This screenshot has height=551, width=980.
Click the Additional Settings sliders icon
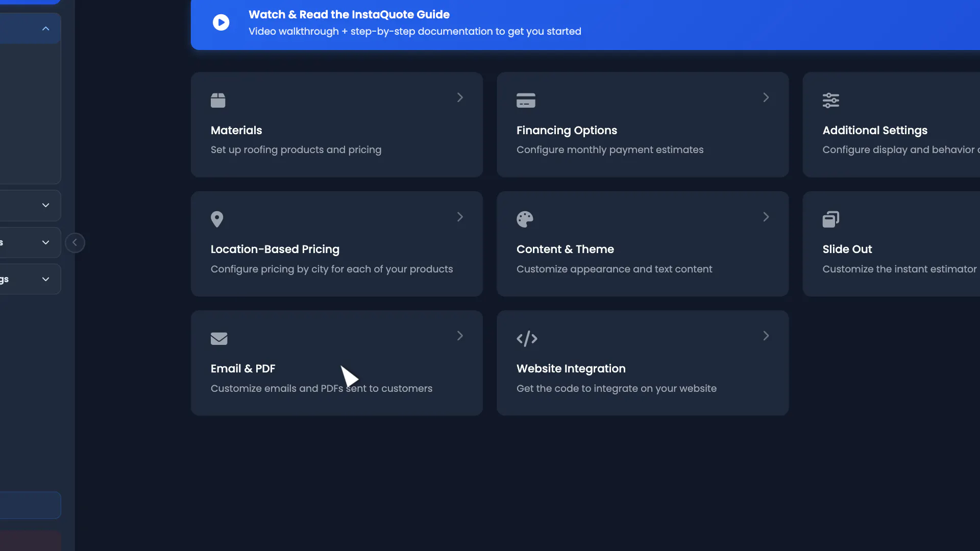[831, 100]
